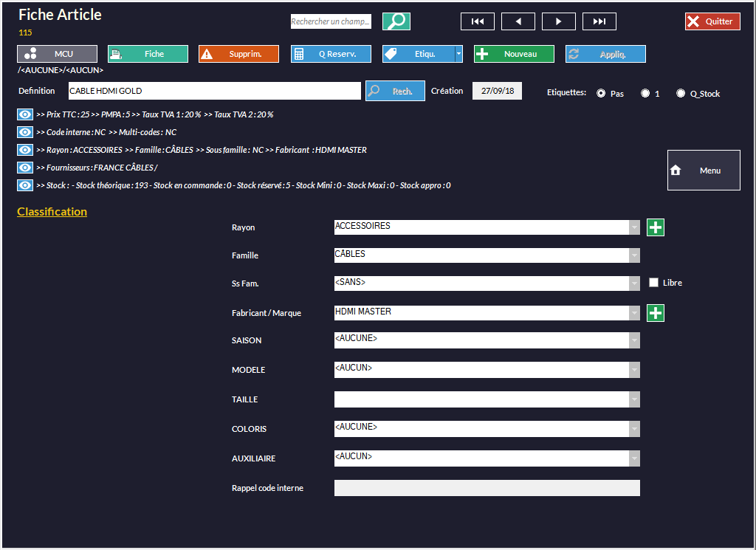
Task: Advance to the next article record
Action: (558, 21)
